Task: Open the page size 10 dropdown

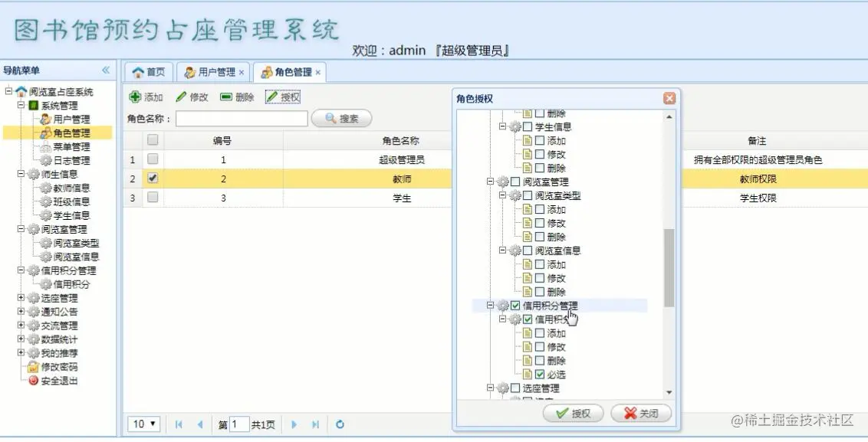Action: pos(144,424)
